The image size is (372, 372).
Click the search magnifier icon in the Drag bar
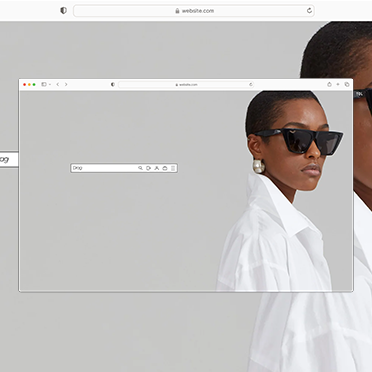click(x=140, y=168)
